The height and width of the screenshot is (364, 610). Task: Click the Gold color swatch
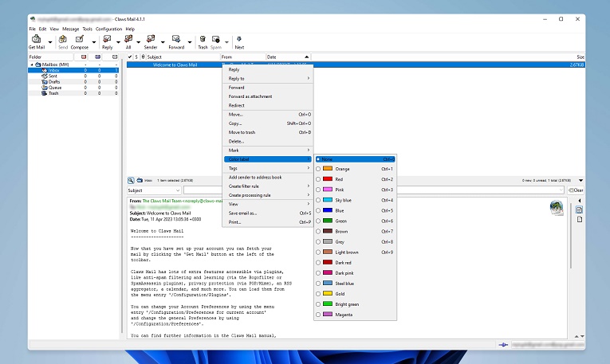pyautogui.click(x=328, y=294)
